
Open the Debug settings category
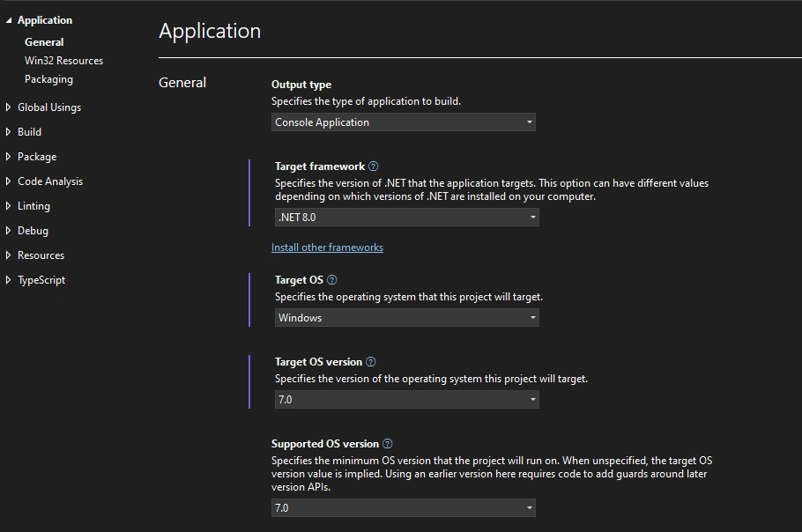point(33,231)
